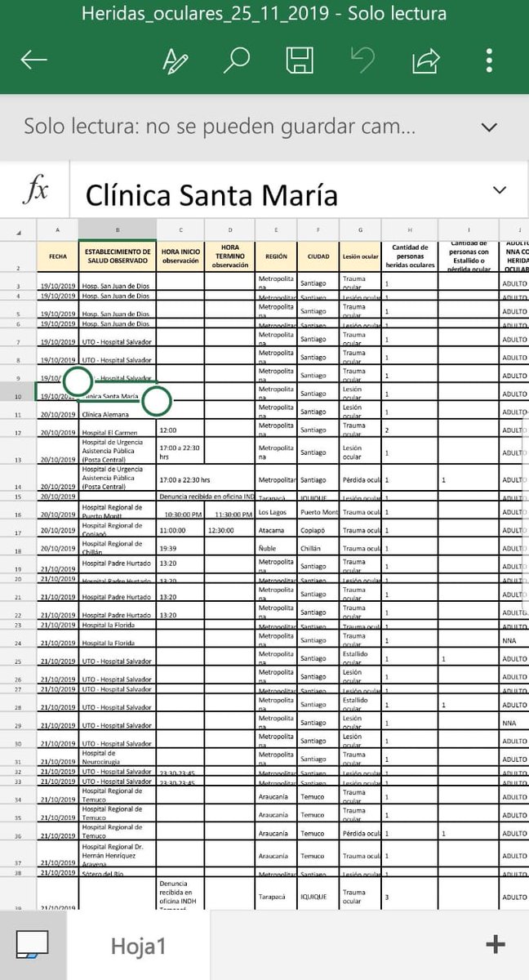Viewport: 529px width, 980px height.
Task: Select row 10 header
Action: pos(18,394)
